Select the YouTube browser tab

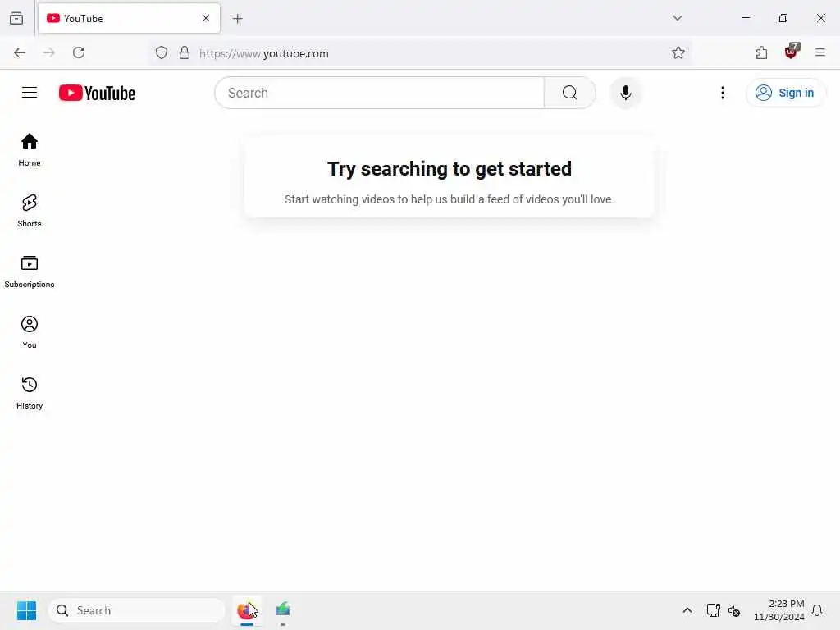(x=129, y=18)
